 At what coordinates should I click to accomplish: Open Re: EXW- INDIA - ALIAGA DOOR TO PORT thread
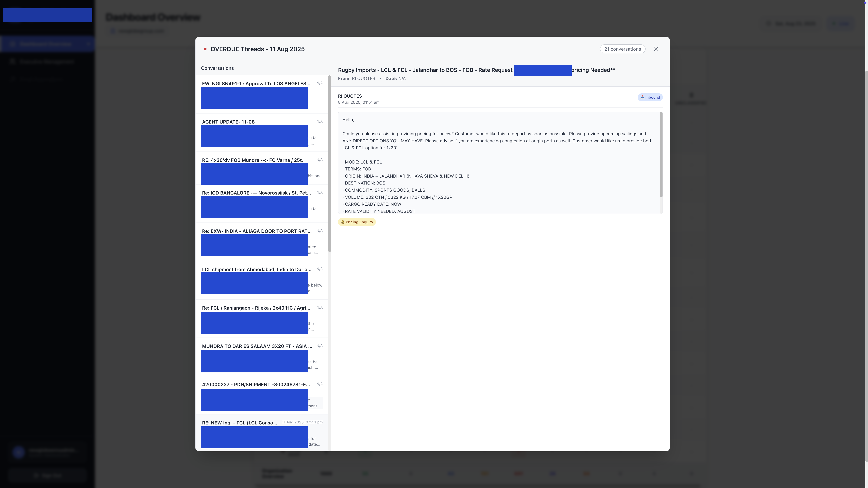pyautogui.click(x=257, y=231)
